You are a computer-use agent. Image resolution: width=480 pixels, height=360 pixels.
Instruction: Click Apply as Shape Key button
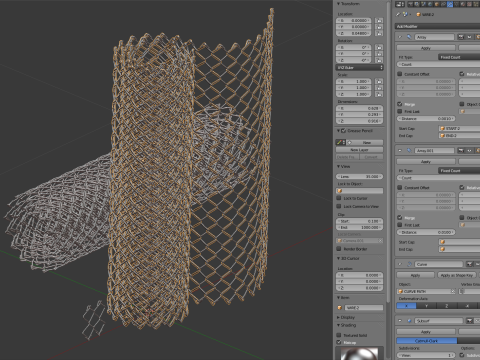tap(457, 275)
